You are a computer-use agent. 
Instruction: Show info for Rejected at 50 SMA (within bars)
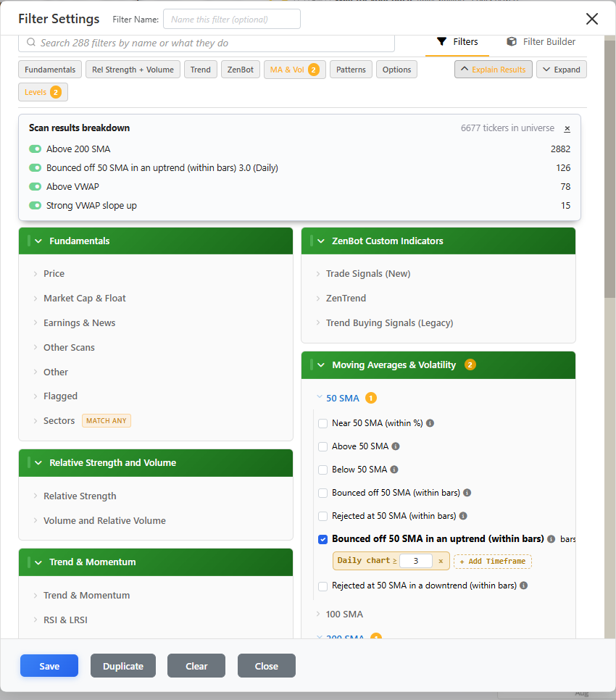[463, 516]
